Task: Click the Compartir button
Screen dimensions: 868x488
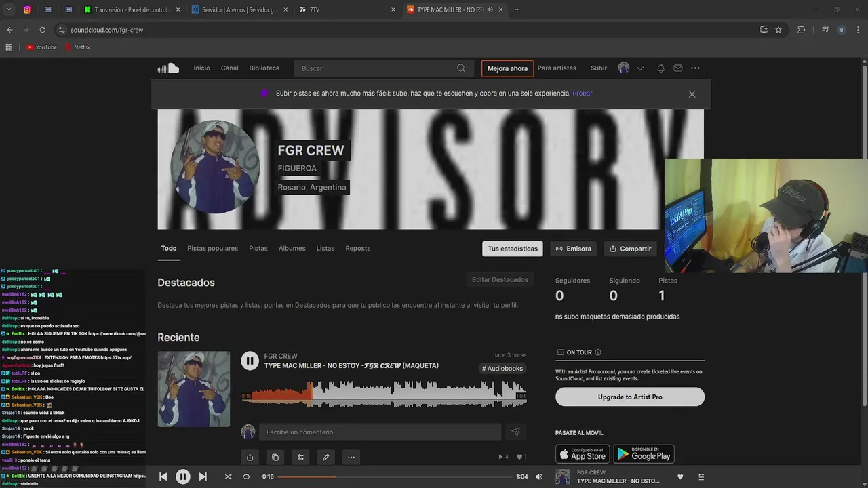Action: coord(630,249)
